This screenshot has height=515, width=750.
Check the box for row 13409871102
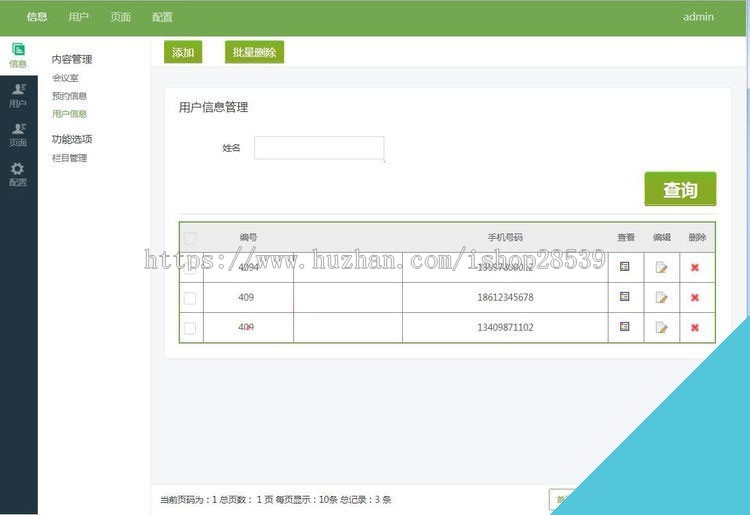(x=190, y=329)
